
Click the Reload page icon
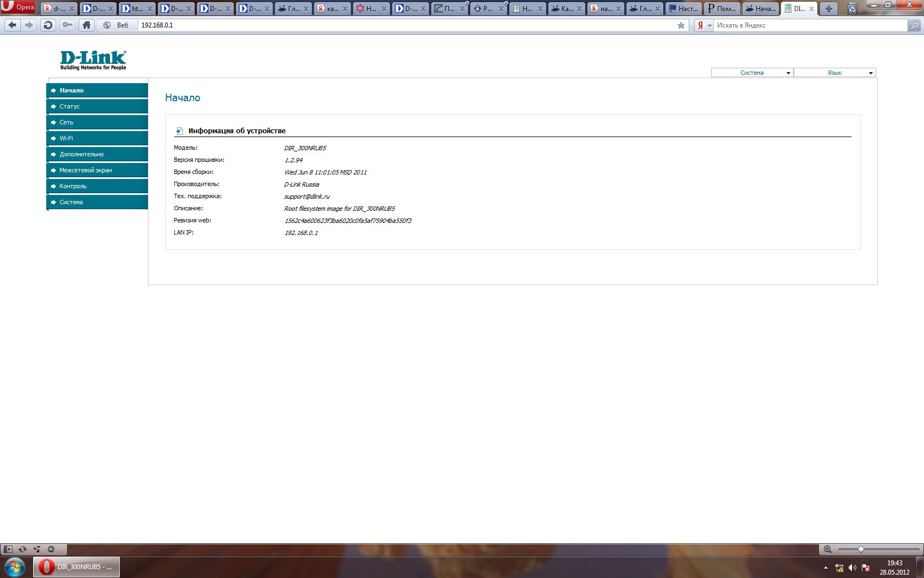48,25
